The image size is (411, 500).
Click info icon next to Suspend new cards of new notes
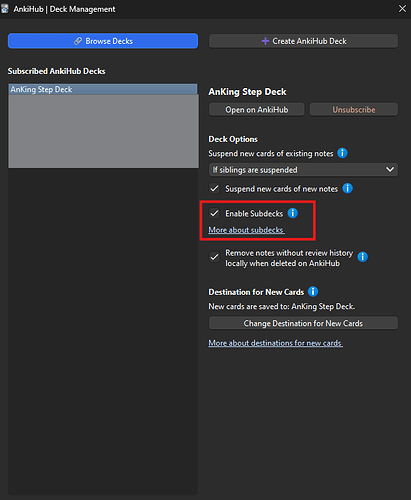click(x=347, y=188)
